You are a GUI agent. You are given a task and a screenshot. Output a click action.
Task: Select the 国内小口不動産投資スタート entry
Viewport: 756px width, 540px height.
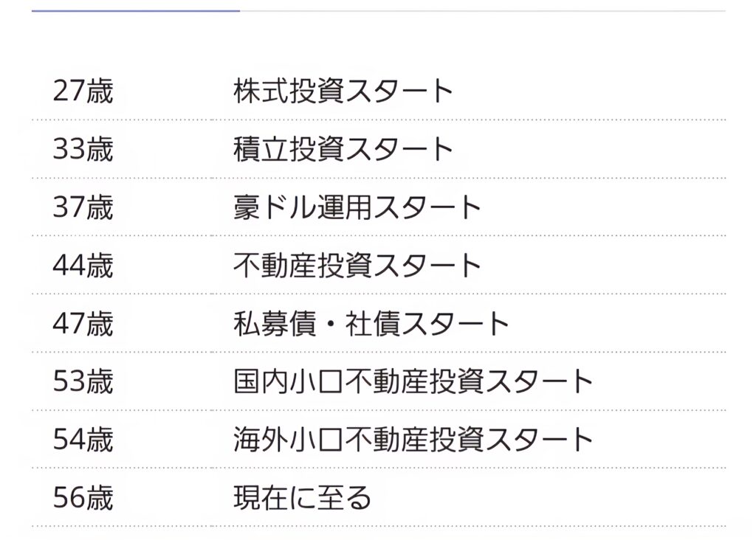413,382
